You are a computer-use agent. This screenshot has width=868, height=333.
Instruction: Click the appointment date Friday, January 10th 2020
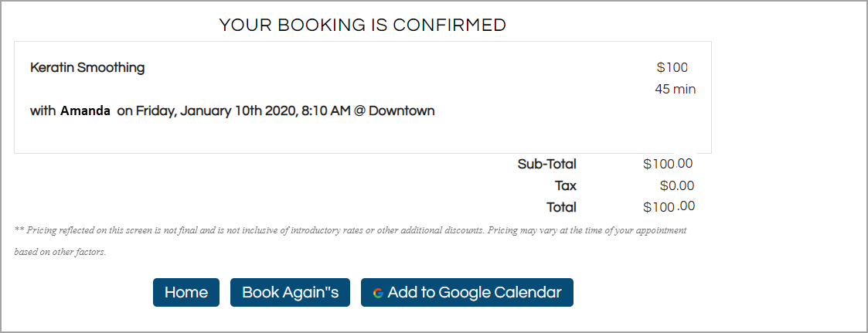pos(216,111)
